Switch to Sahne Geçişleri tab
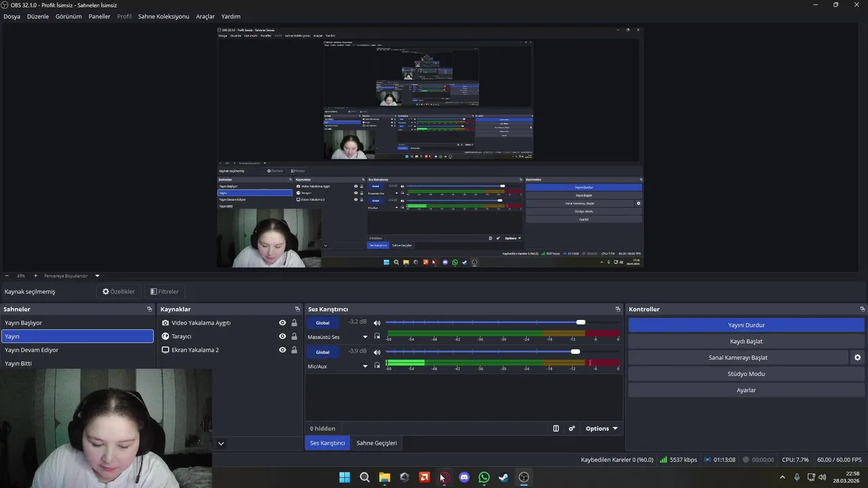This screenshot has width=868, height=488. (x=376, y=443)
